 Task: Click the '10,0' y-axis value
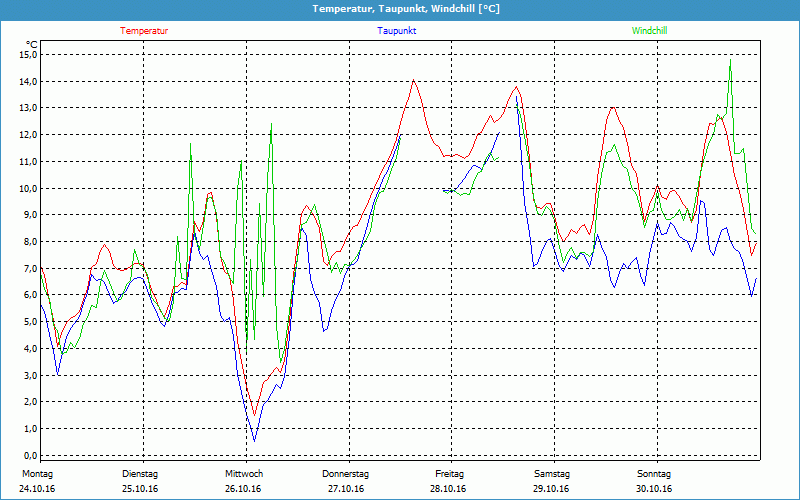pyautogui.click(x=28, y=188)
